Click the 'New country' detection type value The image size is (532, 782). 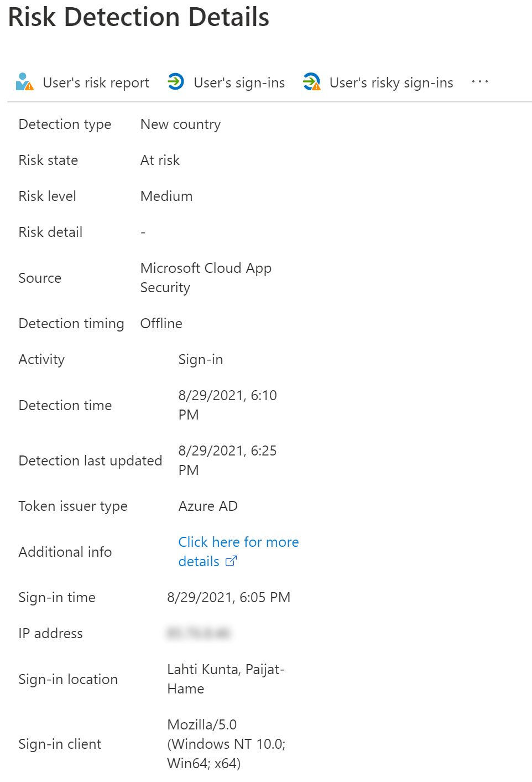180,125
